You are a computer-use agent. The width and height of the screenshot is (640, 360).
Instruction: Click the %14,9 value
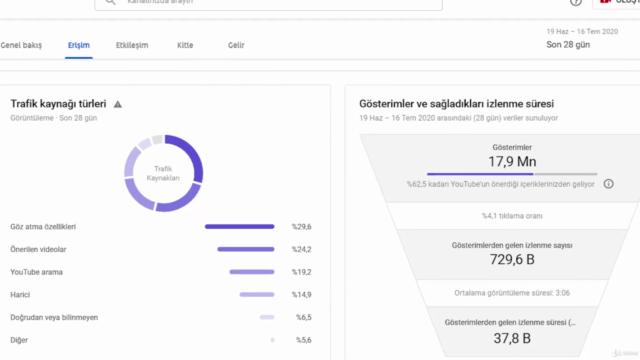[302, 295]
